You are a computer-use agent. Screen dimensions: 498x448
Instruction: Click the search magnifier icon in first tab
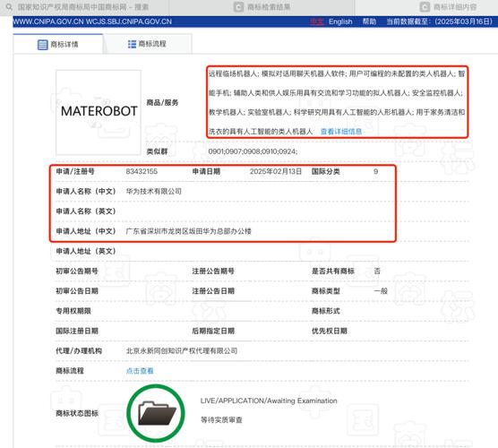pyautogui.click(x=10, y=6)
